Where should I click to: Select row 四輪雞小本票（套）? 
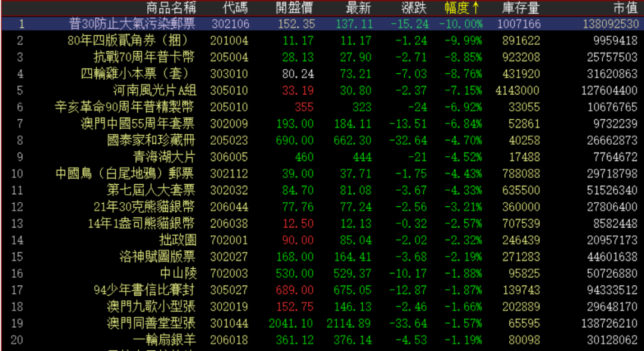click(x=323, y=74)
